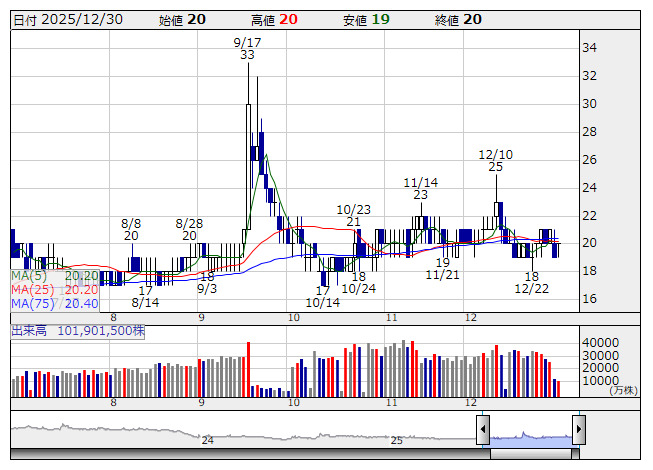Screen dimensions: 653x470
Task: Click the 日付 2025/12/30 date header
Action: [x=66, y=20]
